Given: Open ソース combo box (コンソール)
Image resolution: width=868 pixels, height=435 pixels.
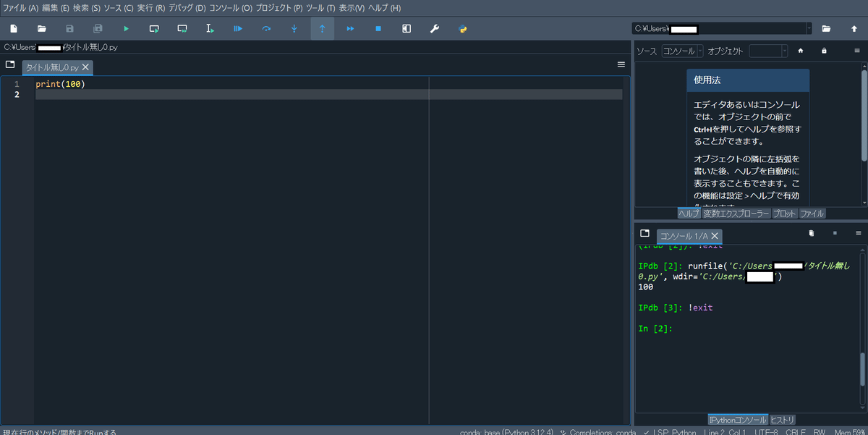Looking at the screenshot, I should (682, 51).
